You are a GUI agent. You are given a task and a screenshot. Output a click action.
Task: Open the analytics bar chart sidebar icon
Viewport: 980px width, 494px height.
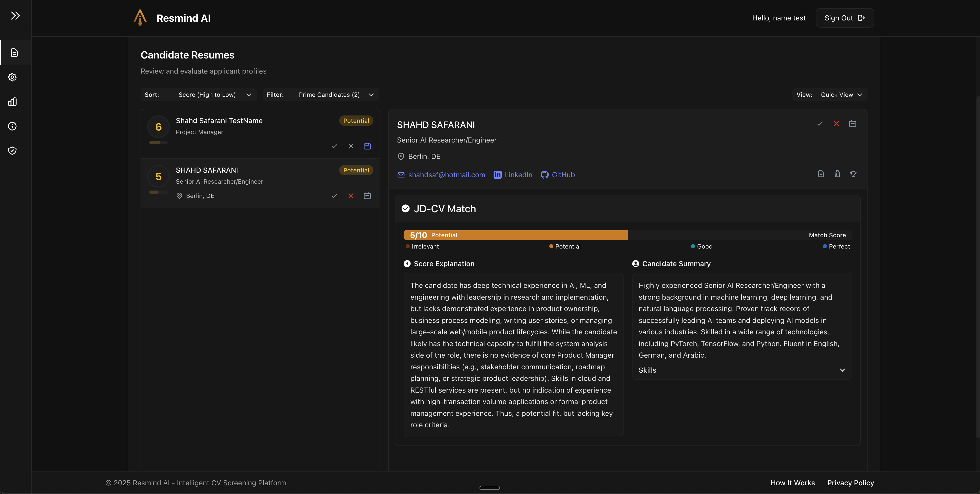pyautogui.click(x=13, y=102)
